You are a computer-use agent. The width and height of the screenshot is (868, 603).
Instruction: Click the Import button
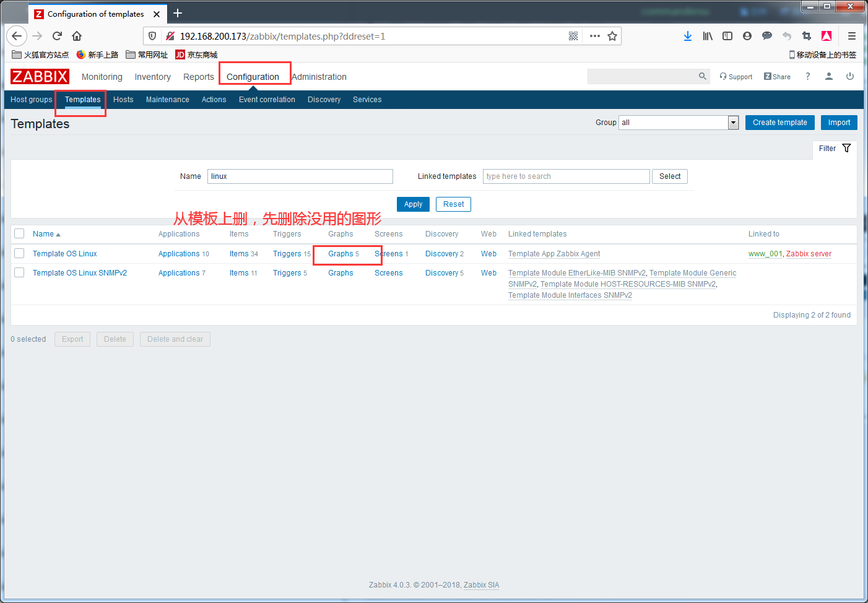point(839,123)
